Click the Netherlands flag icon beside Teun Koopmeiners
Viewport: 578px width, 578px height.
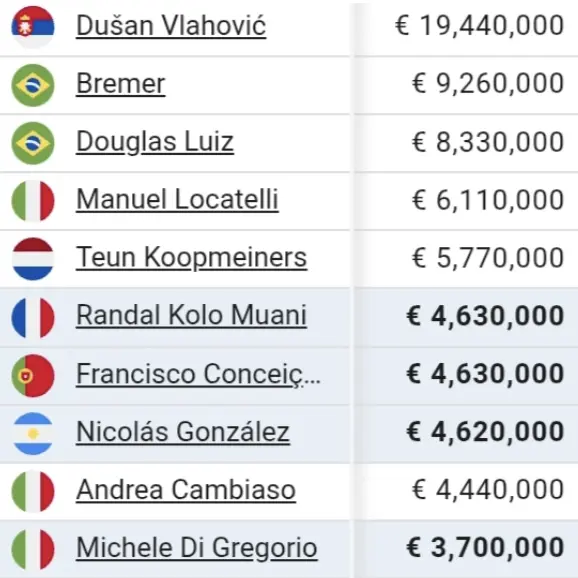click(33, 259)
